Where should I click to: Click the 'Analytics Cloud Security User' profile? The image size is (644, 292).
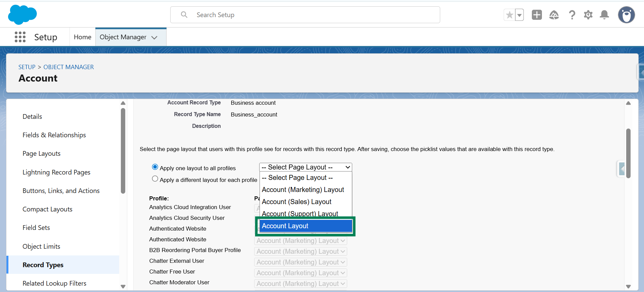click(x=187, y=218)
